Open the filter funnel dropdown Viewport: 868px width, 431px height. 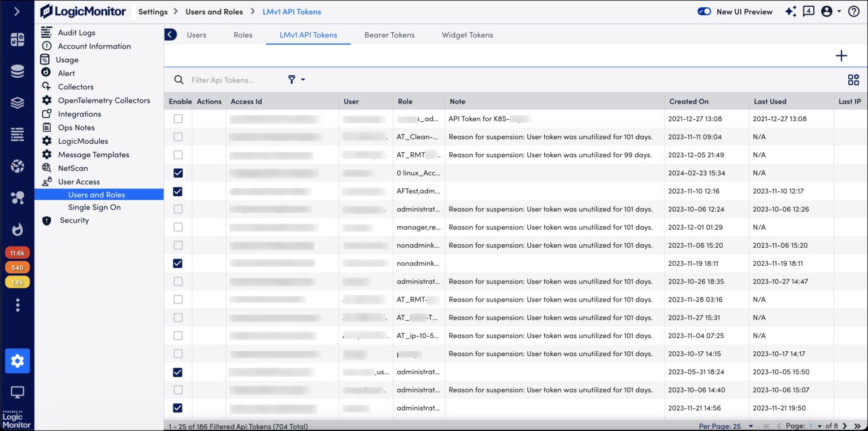tap(296, 80)
